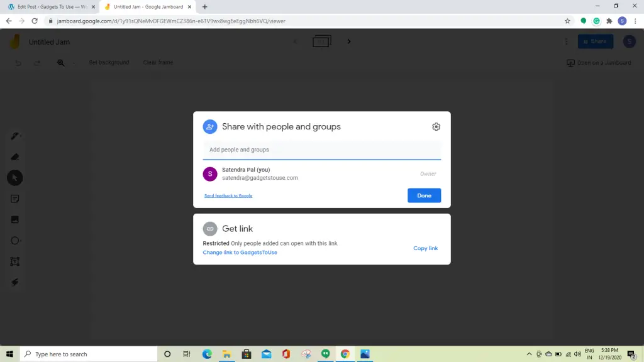Click the Restricted access label
Screen dimensions: 644x362
tap(216, 243)
